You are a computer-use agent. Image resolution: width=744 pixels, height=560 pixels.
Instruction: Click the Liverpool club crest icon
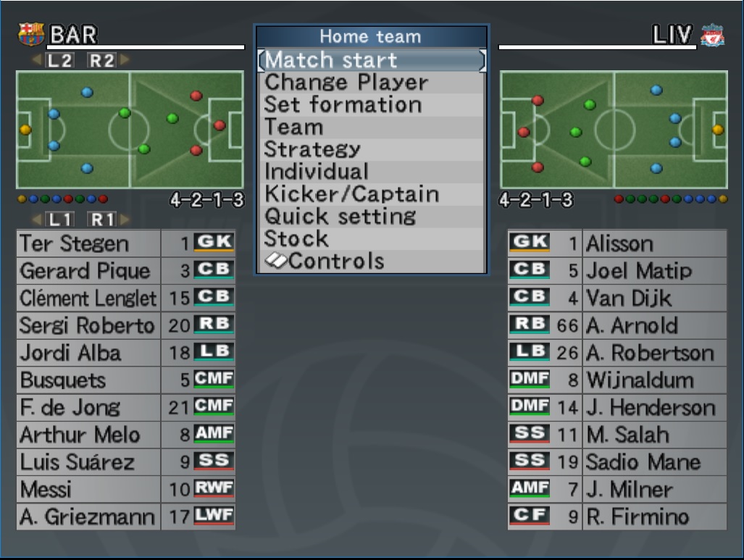pos(712,35)
